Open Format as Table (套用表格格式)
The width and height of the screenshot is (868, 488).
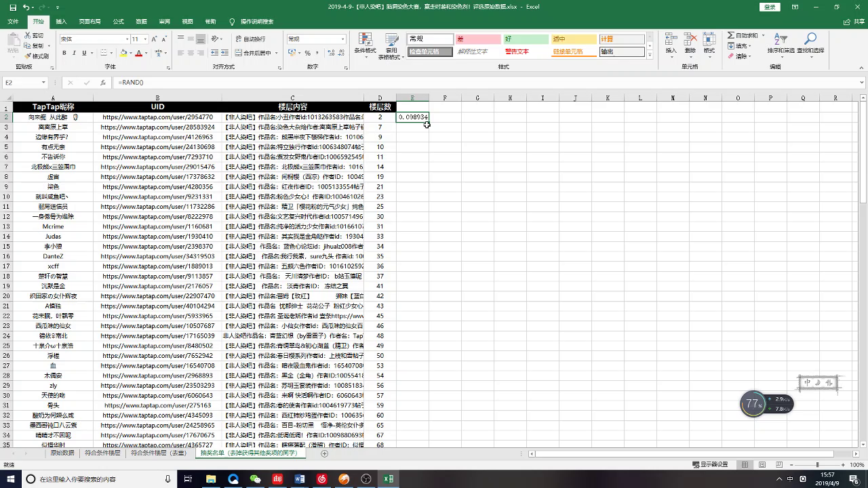tap(391, 46)
